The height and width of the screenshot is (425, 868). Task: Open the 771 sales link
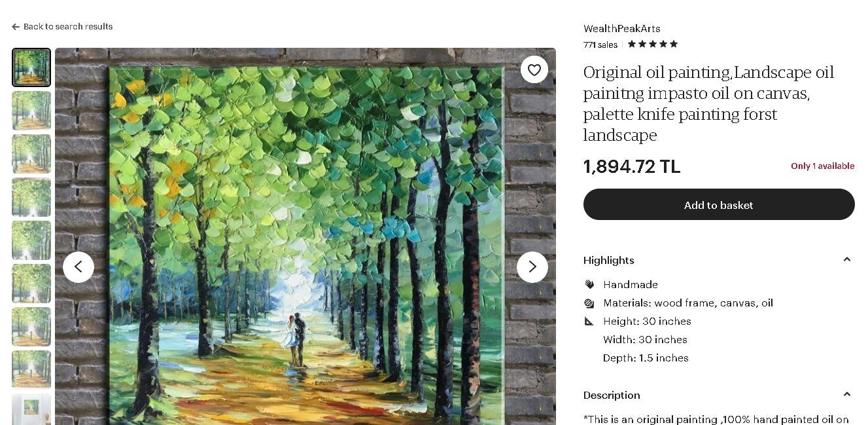tap(600, 45)
